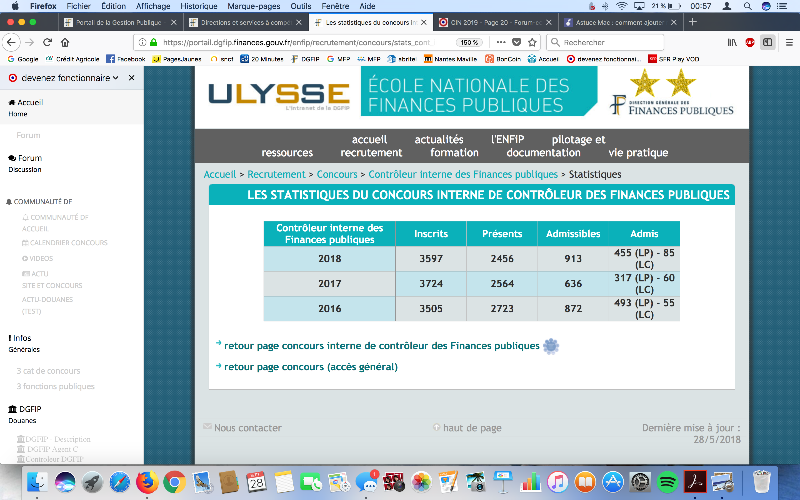This screenshot has width=800, height=500.
Task: Open the Trash in the dock
Action: [761, 482]
